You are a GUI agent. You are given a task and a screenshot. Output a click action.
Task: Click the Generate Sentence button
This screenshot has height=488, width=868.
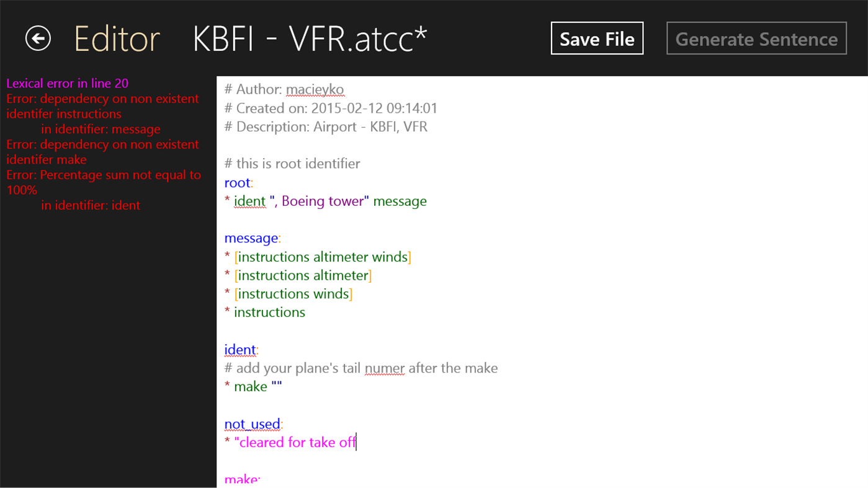coord(756,39)
